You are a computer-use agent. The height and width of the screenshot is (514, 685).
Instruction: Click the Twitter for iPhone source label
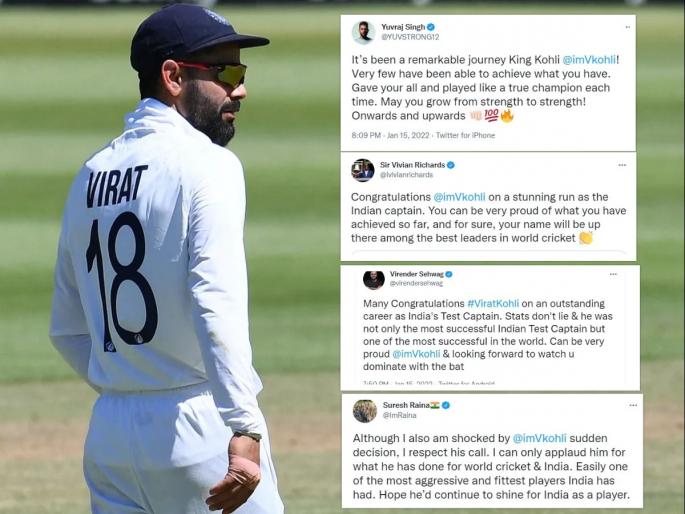465,135
